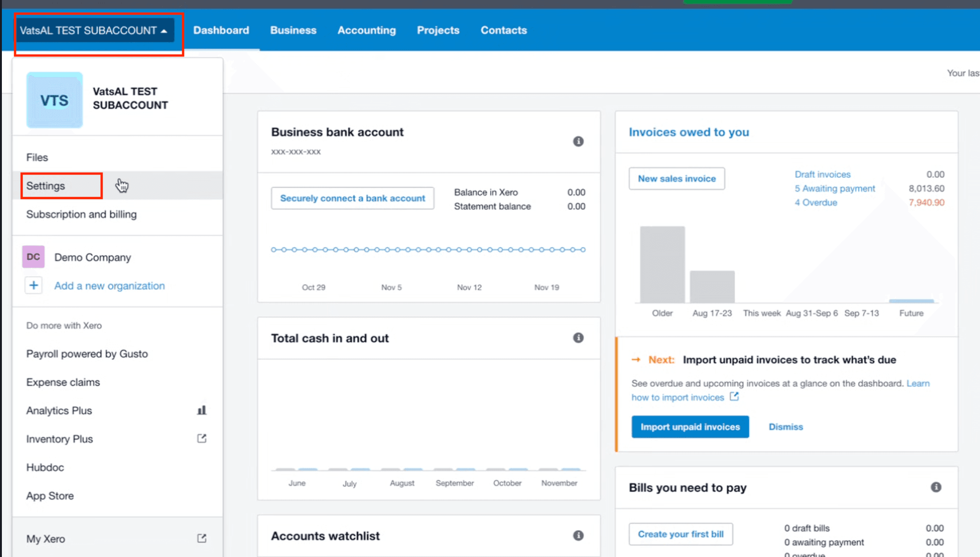Image resolution: width=980 pixels, height=557 pixels.
Task: Click the Aug 17-23 invoices bar
Action: [x=712, y=286]
